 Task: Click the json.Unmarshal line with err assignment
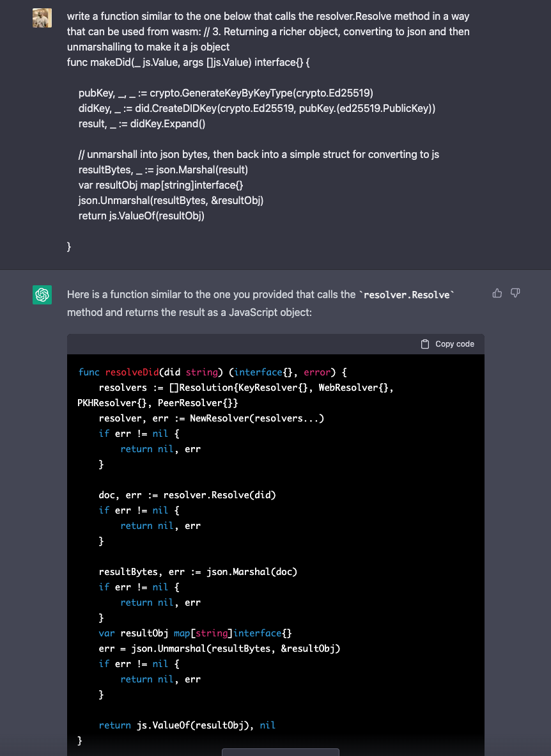pyautogui.click(x=219, y=649)
